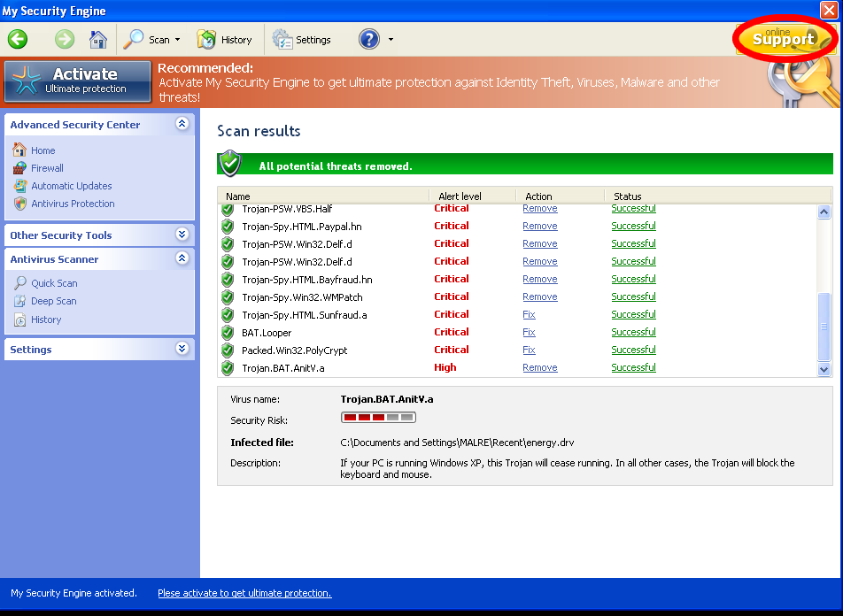Go to Home via toolbar house icon
This screenshot has height=616, width=843.
point(97,39)
